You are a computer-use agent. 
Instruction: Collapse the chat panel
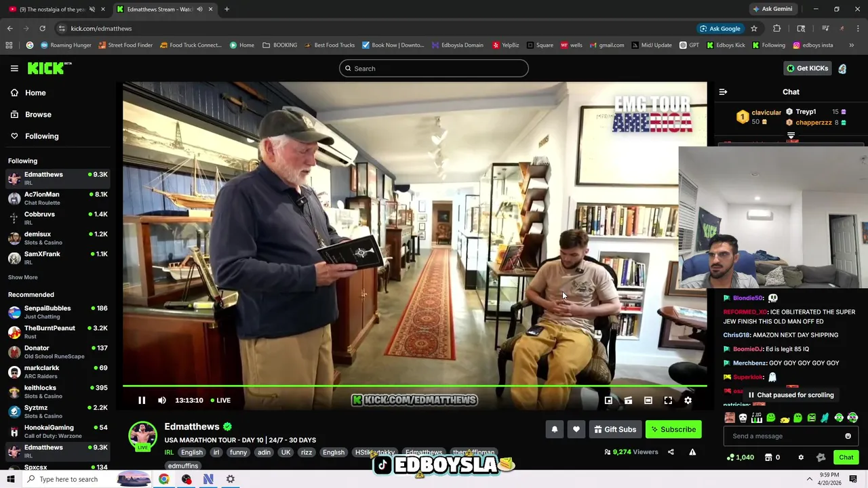(x=723, y=92)
